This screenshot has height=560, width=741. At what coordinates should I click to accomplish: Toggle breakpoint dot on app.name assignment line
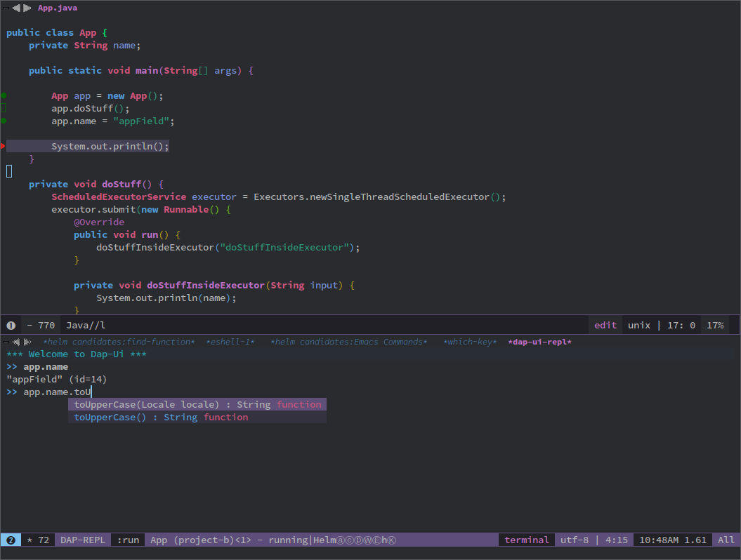4,121
